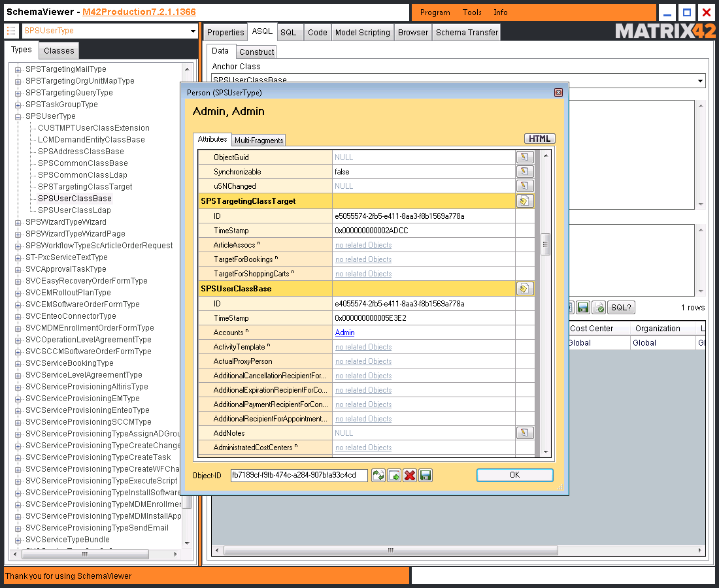719x588 pixels.
Task: Click the green save icon left of SQL? button
Action: (583, 308)
